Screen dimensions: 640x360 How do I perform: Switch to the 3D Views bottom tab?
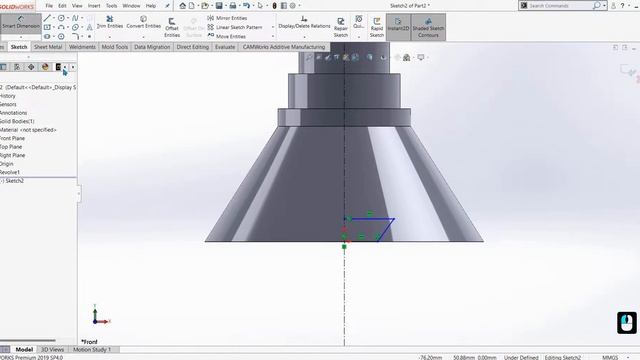(52, 349)
